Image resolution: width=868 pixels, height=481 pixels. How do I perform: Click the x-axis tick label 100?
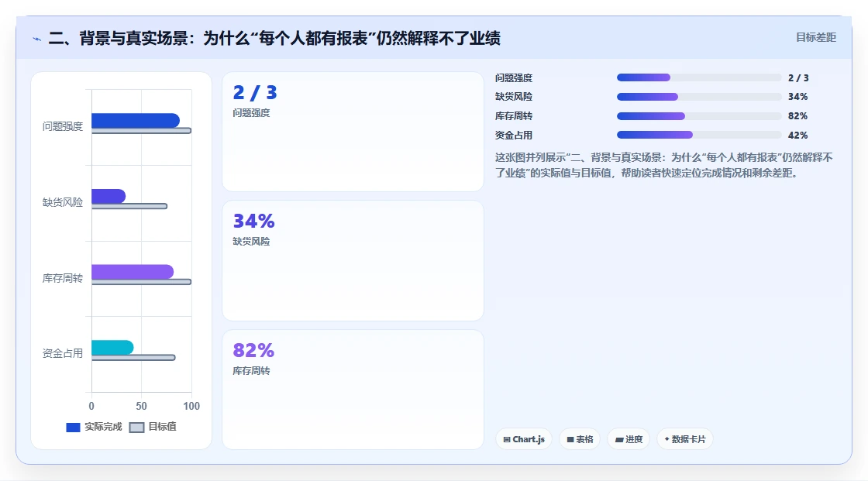tap(191, 407)
